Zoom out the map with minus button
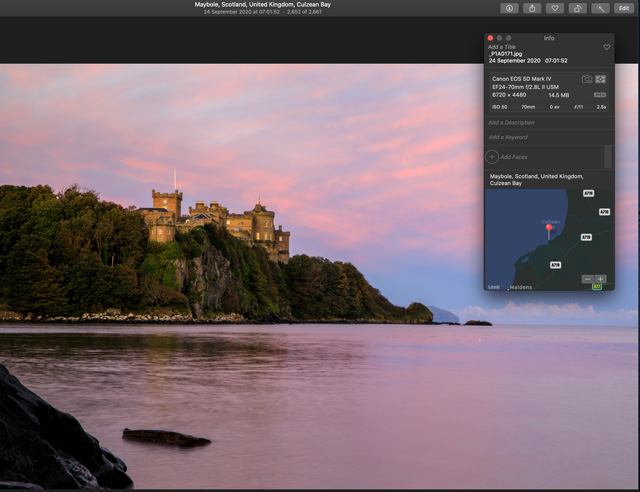640x492 pixels. point(588,279)
